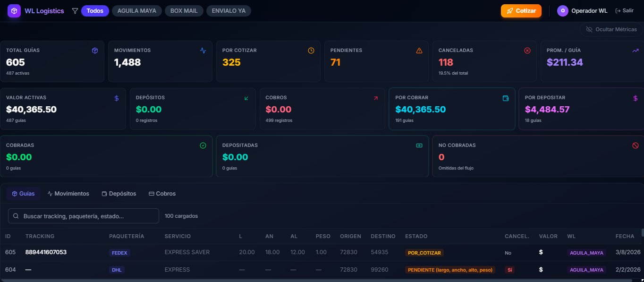Open tracking number 889441607053 row

pyautogui.click(x=46, y=252)
